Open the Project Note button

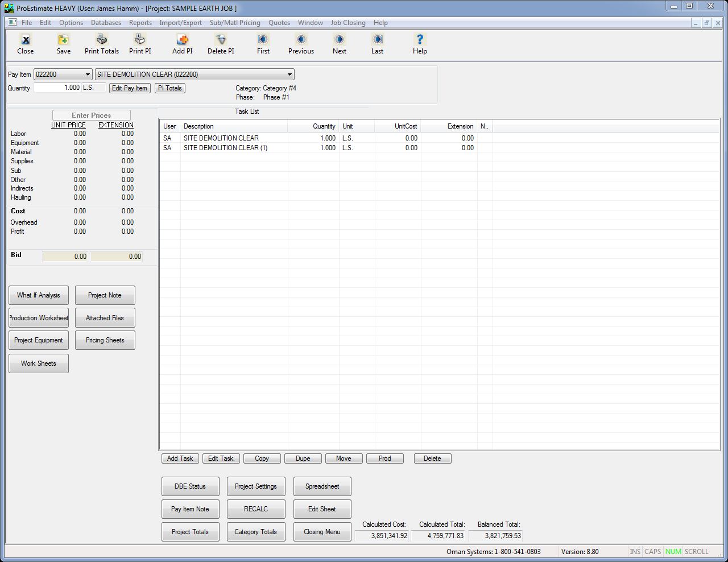click(x=105, y=295)
